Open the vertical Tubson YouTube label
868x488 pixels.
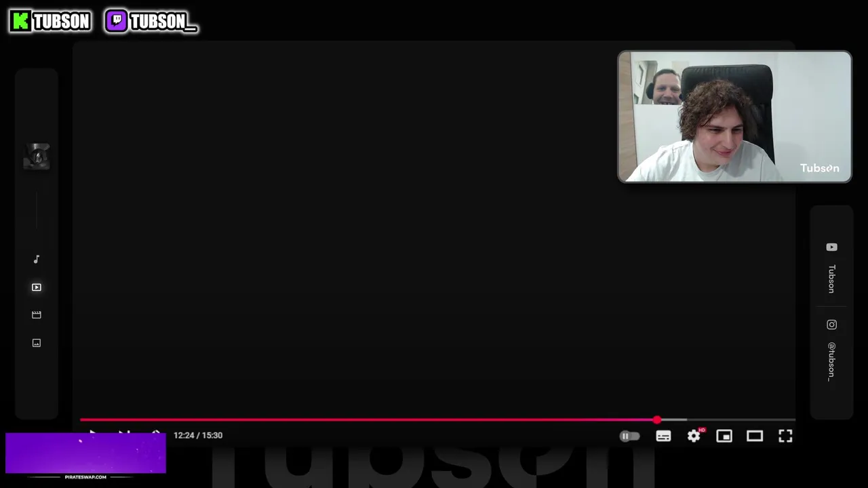831,279
